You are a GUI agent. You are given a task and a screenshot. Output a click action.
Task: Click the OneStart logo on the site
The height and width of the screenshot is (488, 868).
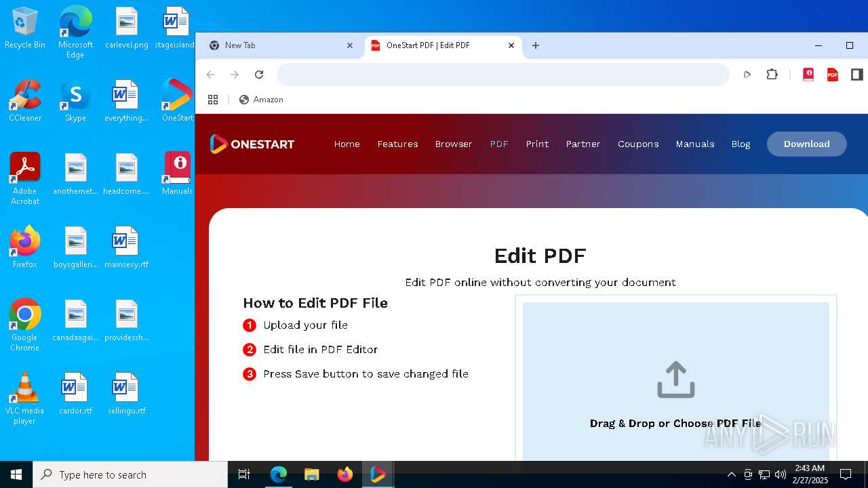252,144
